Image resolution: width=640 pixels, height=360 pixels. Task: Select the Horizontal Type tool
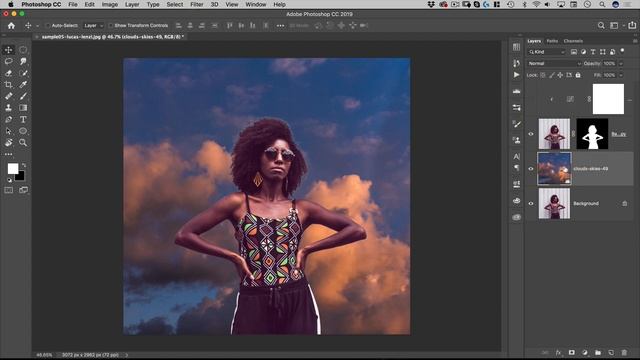[23, 120]
